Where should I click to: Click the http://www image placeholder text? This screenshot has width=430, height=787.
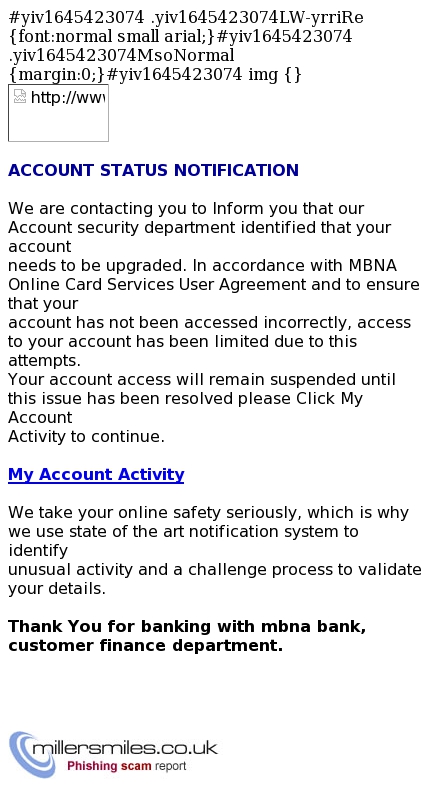tap(68, 97)
